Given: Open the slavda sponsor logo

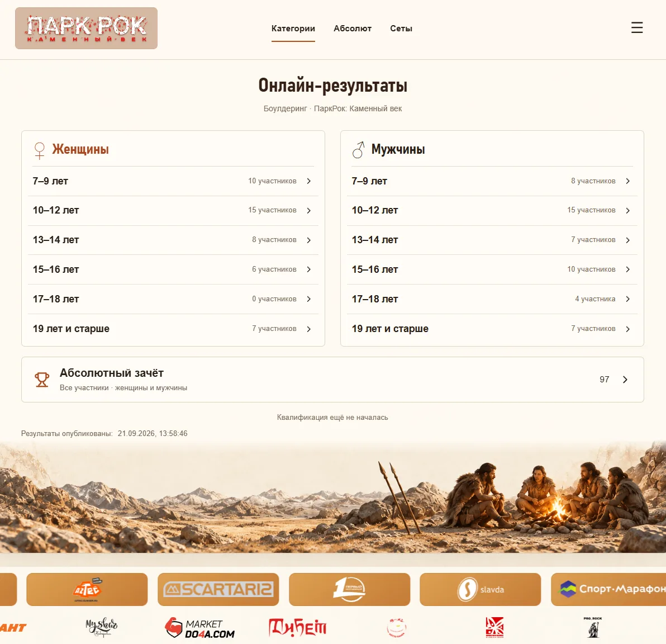Looking at the screenshot, I should (481, 589).
